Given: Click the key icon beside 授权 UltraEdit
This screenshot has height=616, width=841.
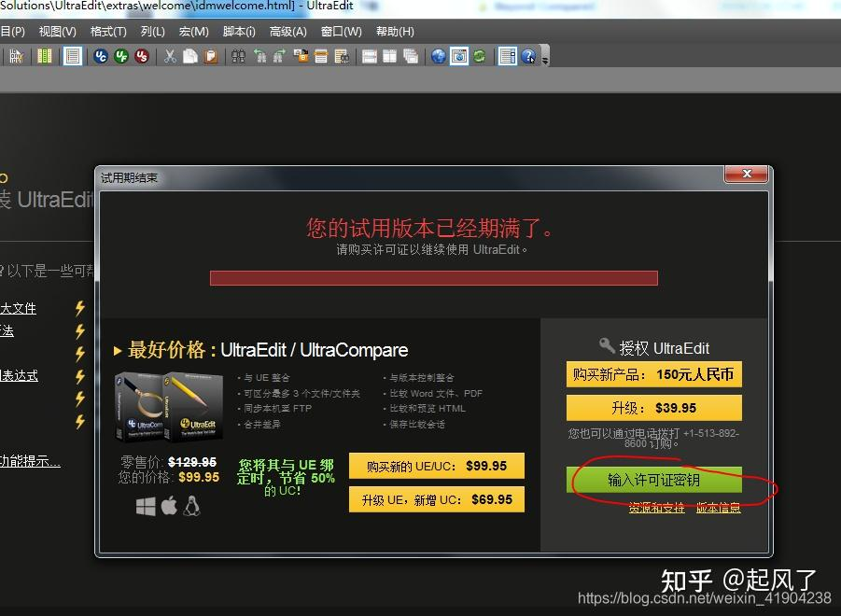Looking at the screenshot, I should (x=607, y=345).
